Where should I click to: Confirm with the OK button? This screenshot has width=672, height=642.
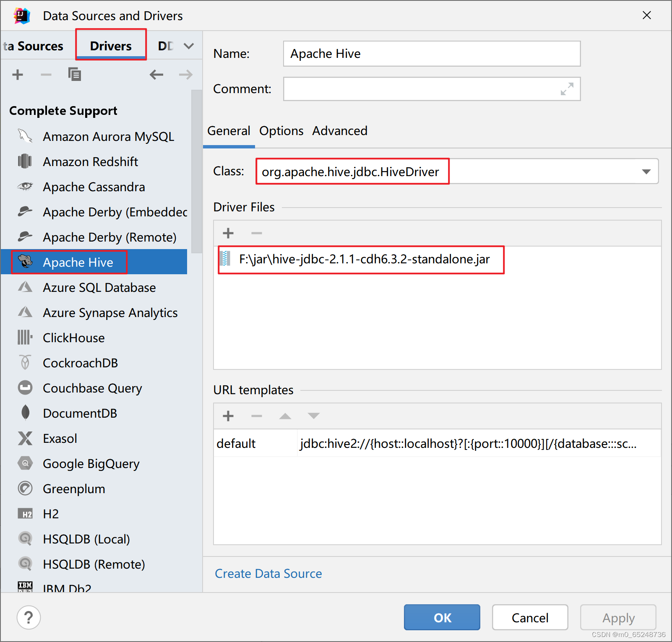442,617
